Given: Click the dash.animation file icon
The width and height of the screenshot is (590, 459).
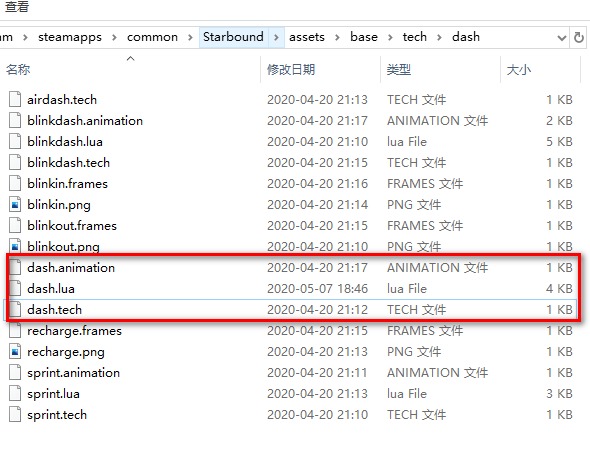Looking at the screenshot, I should pos(15,267).
